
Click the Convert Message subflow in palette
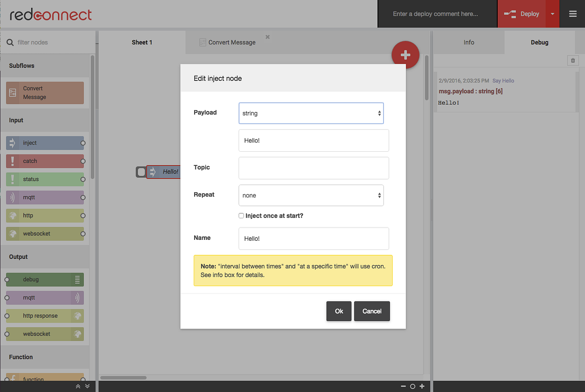(x=44, y=93)
